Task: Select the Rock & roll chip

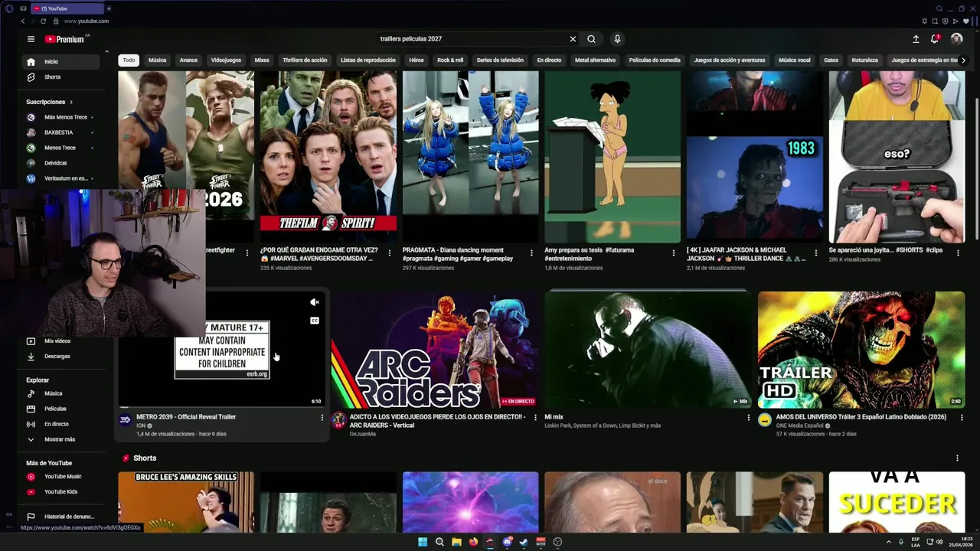Action: 450,60
